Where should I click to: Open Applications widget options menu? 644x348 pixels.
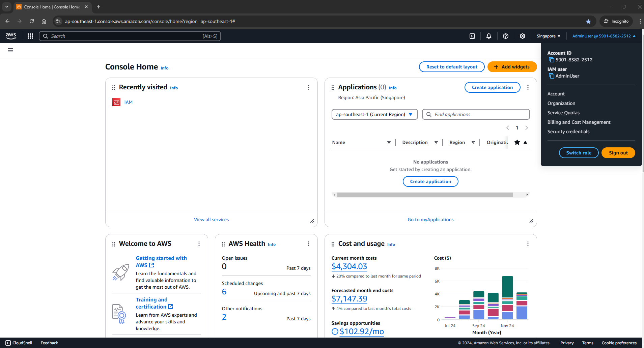click(528, 87)
